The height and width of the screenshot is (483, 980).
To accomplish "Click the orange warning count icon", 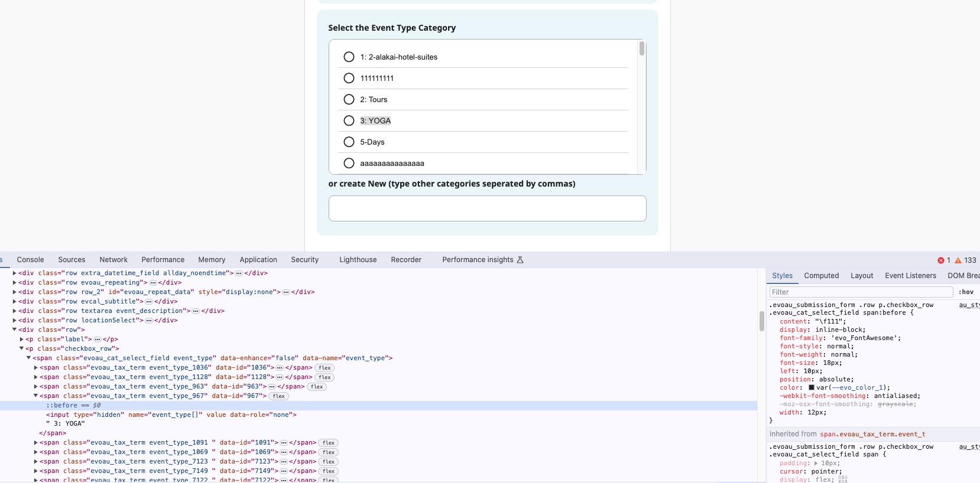I will tap(958, 260).
